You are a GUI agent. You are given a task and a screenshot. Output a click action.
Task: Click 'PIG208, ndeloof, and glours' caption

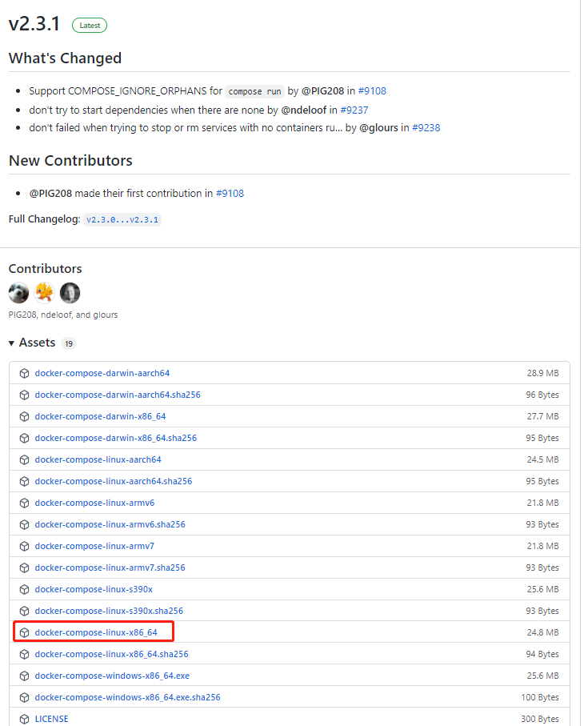63,315
